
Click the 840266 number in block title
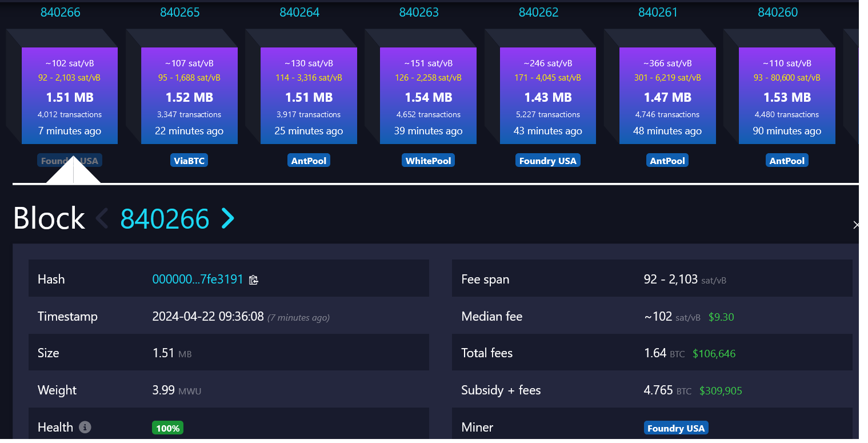coord(165,218)
